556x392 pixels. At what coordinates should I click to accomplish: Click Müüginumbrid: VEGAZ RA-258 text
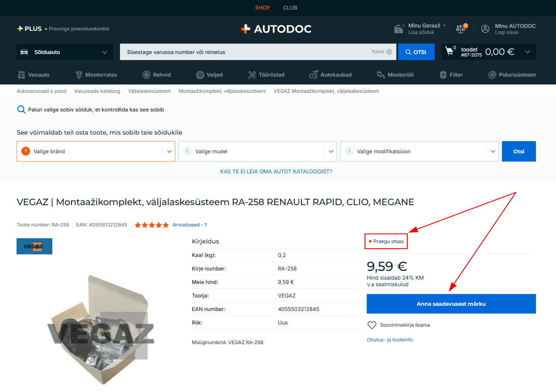click(x=228, y=342)
